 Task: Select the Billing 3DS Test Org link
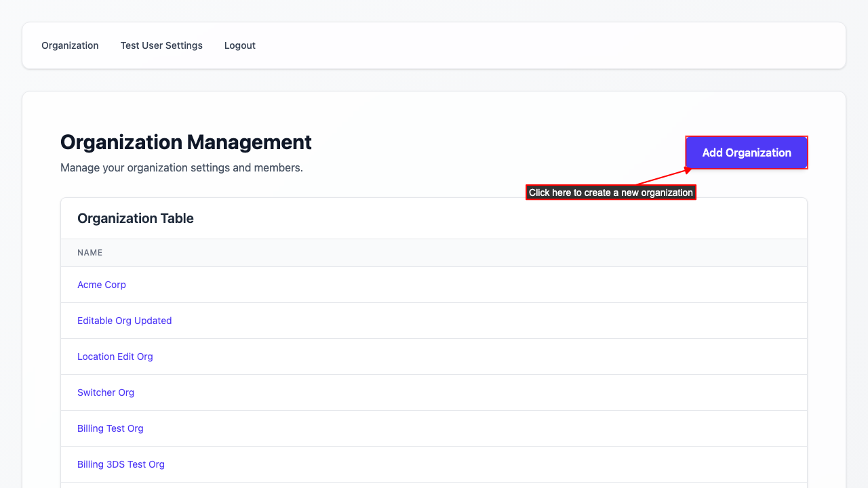121,464
